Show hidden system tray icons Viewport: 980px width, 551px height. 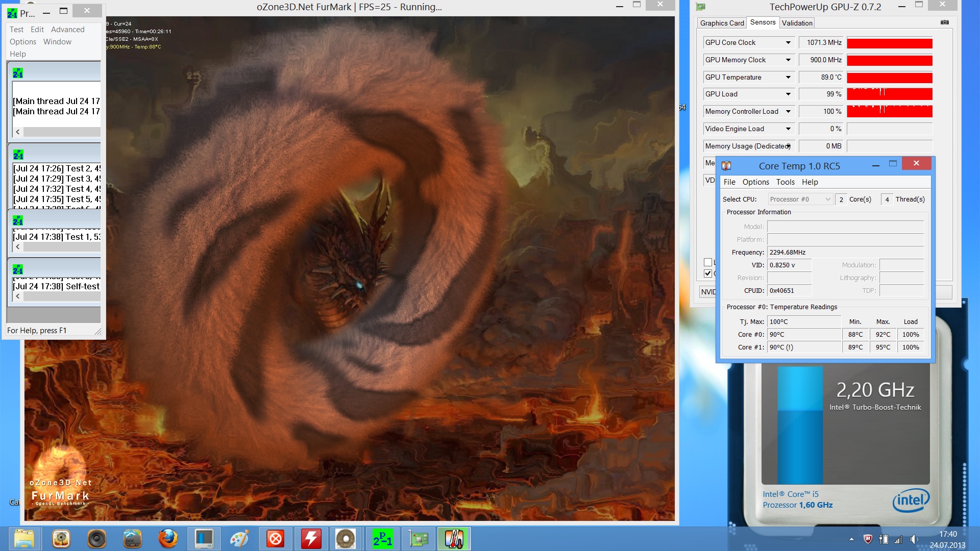pos(851,539)
